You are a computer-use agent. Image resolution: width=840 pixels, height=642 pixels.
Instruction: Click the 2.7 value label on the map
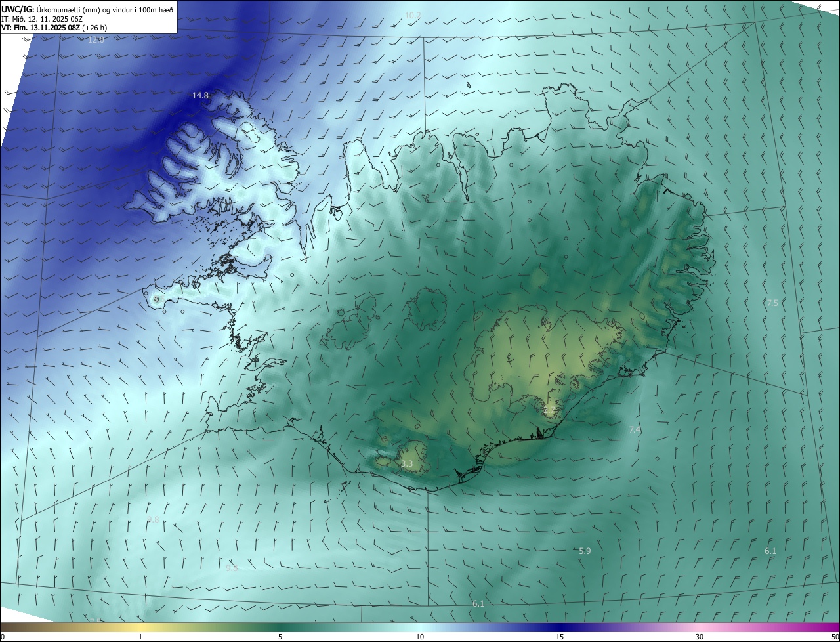549,410
